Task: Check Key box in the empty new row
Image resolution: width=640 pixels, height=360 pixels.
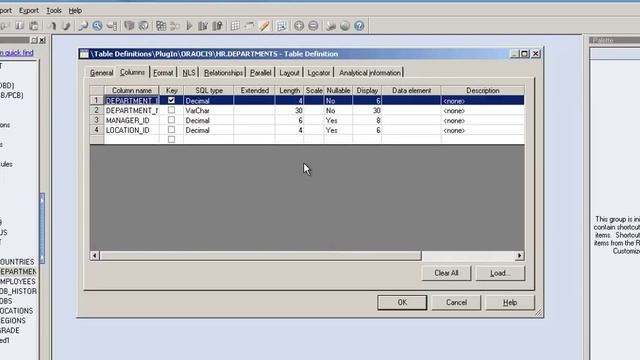Action: pyautogui.click(x=171, y=140)
